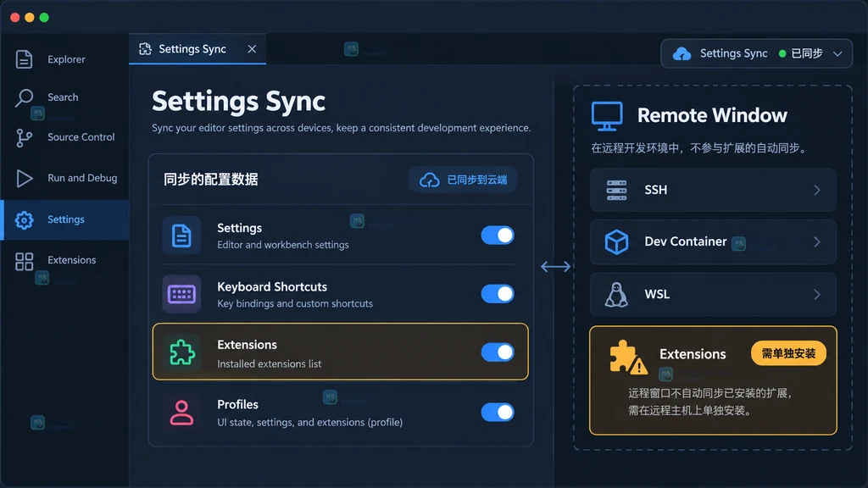The width and height of the screenshot is (868, 488).
Task: Click the WSL penguin icon
Action: point(616,294)
